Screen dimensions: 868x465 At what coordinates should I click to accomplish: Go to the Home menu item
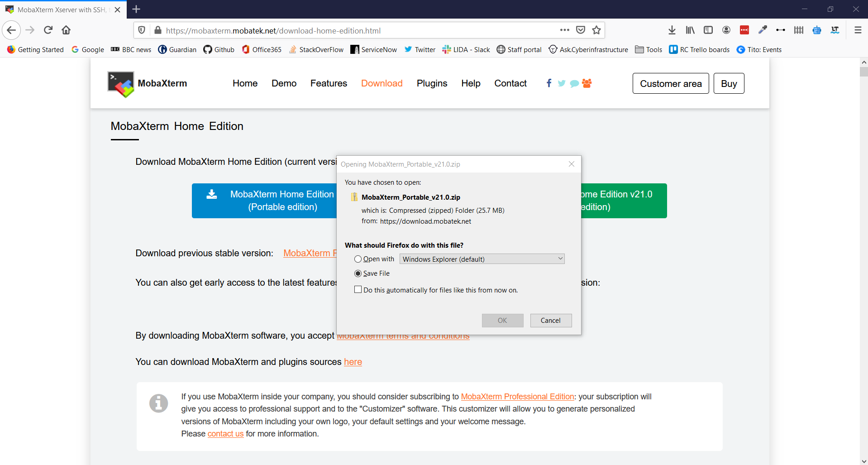point(245,83)
